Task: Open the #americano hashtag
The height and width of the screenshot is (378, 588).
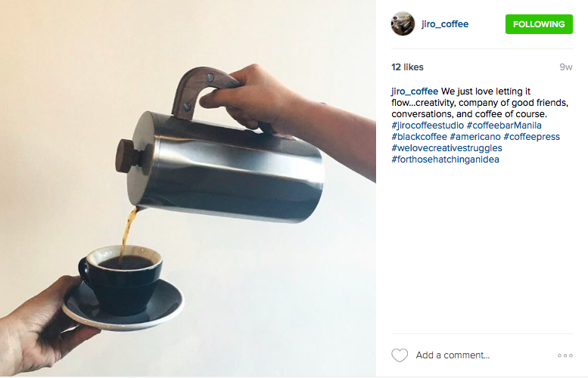Action: tap(475, 137)
